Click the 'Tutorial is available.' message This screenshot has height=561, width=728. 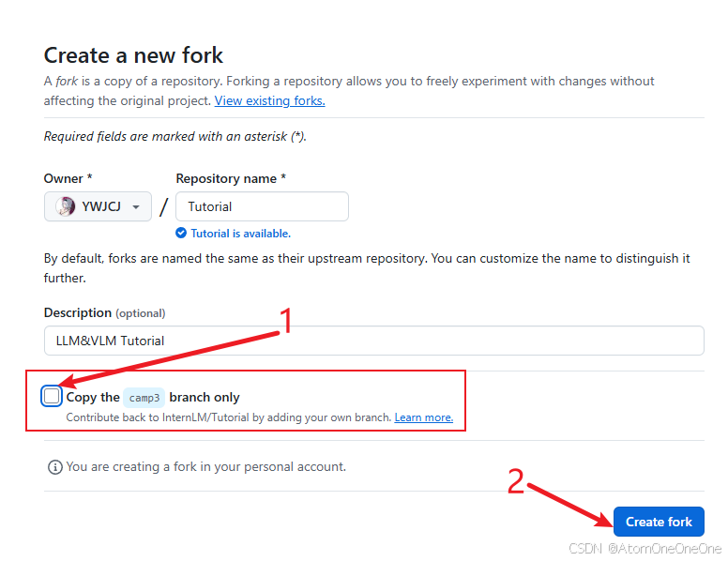pos(240,234)
